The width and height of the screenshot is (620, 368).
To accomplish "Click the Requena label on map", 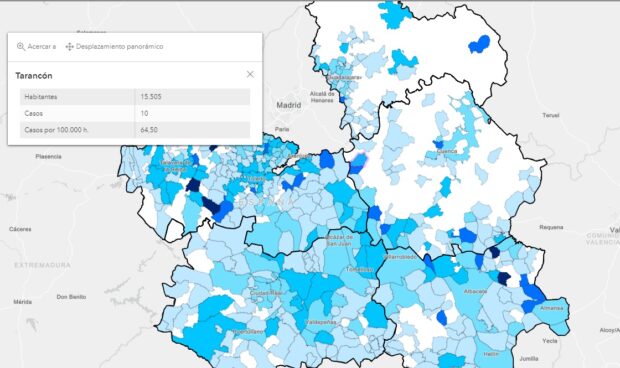I will pyautogui.click(x=551, y=227).
